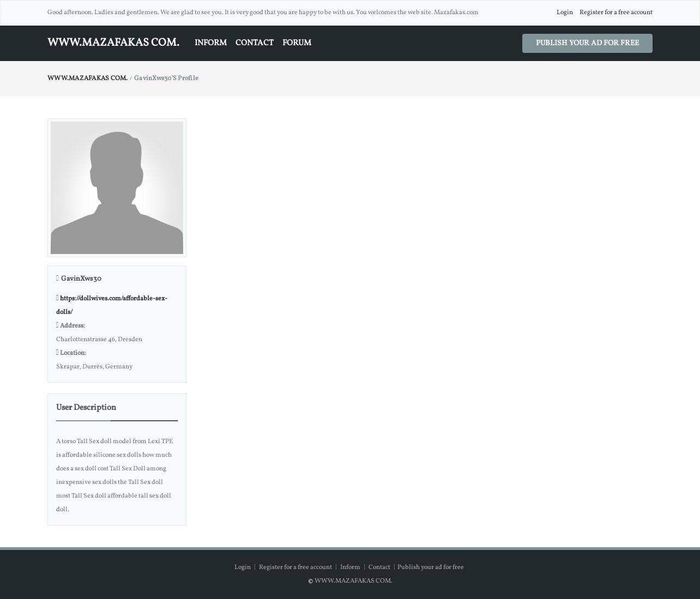
Task: Click the user description paragraph text
Action: coord(114,475)
